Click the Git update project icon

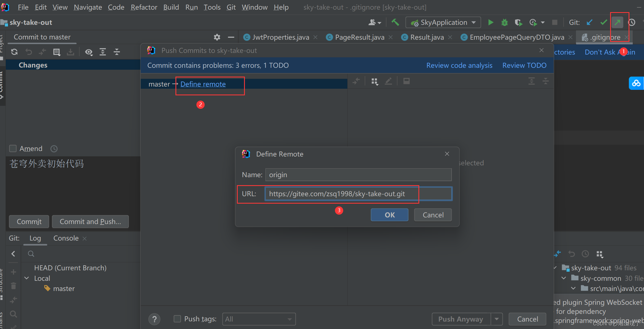589,22
